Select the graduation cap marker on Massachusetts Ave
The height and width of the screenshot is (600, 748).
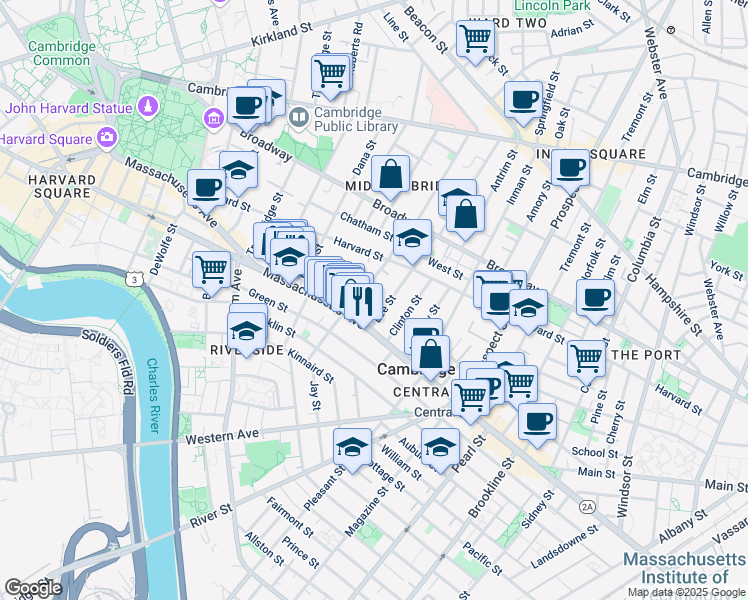click(x=289, y=260)
